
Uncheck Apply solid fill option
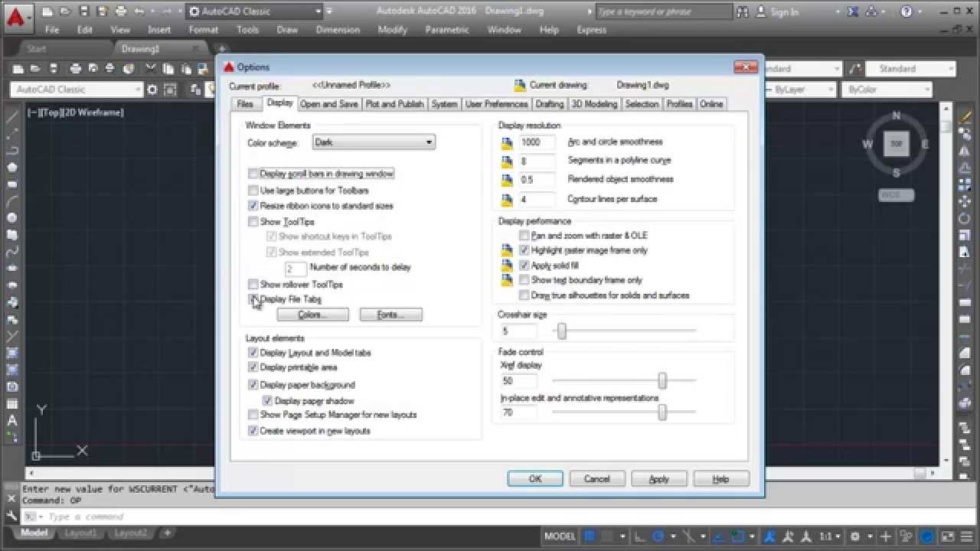pyautogui.click(x=524, y=266)
